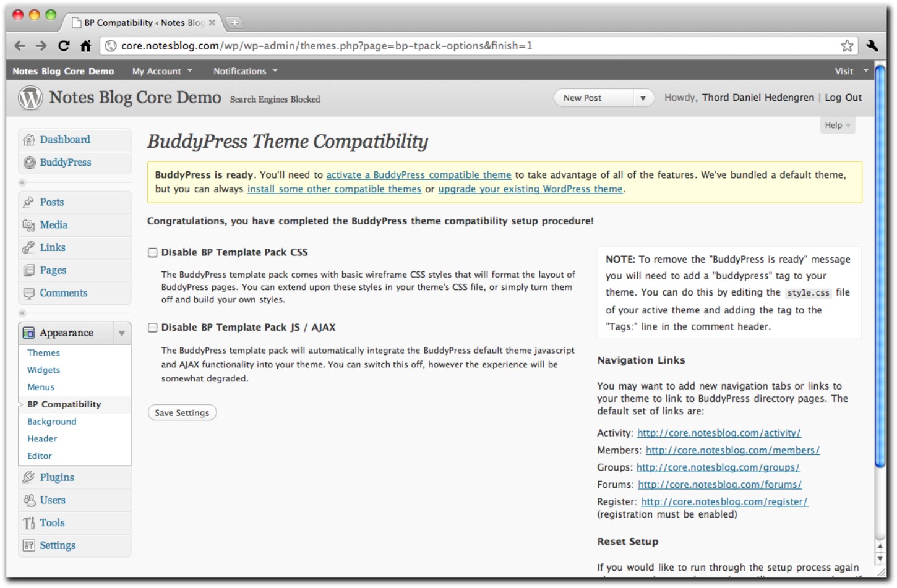Click the scrollbar up arrow

880,547
